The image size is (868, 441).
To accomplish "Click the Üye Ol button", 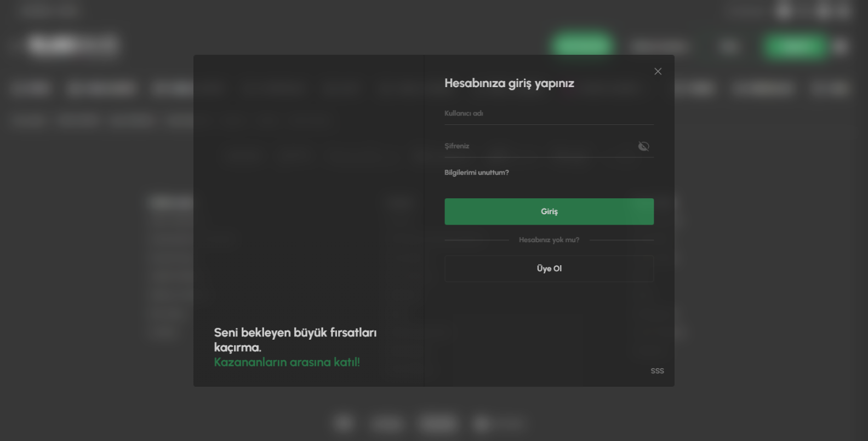I will click(549, 268).
